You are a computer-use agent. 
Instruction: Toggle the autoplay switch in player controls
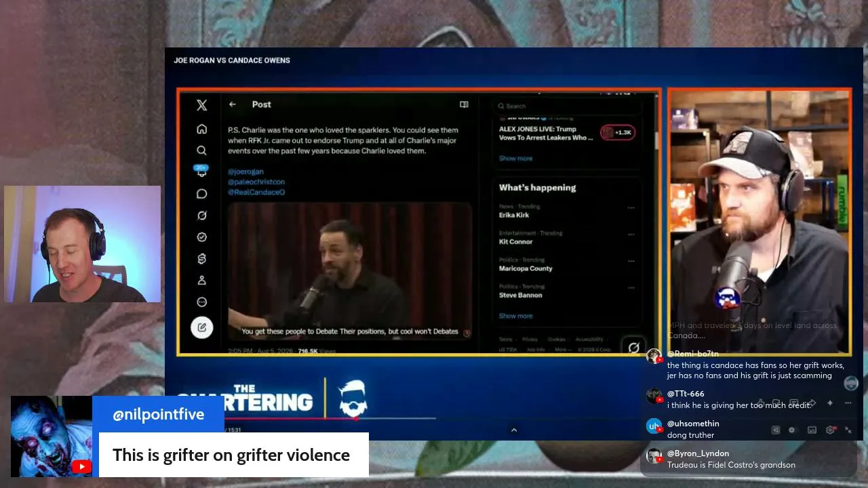click(792, 430)
